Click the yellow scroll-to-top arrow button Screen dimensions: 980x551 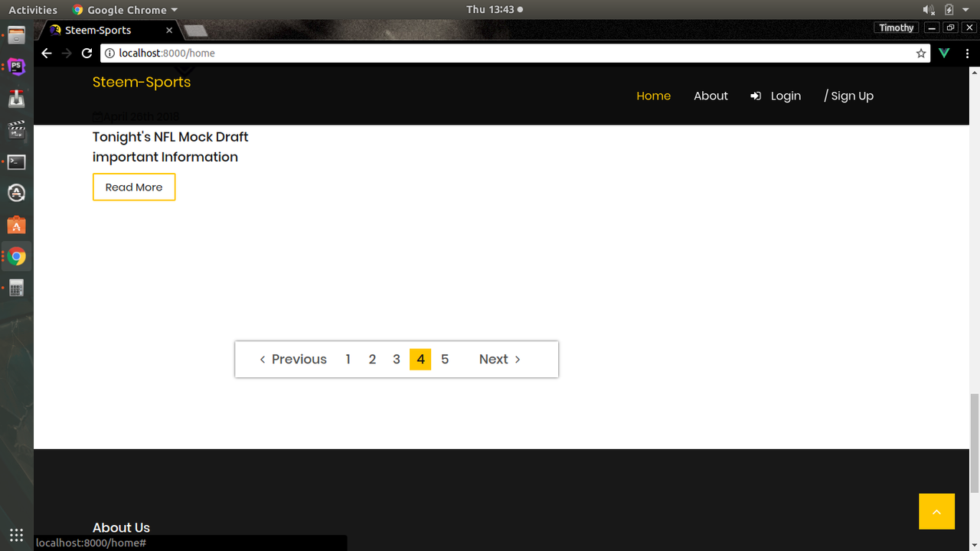pyautogui.click(x=936, y=511)
